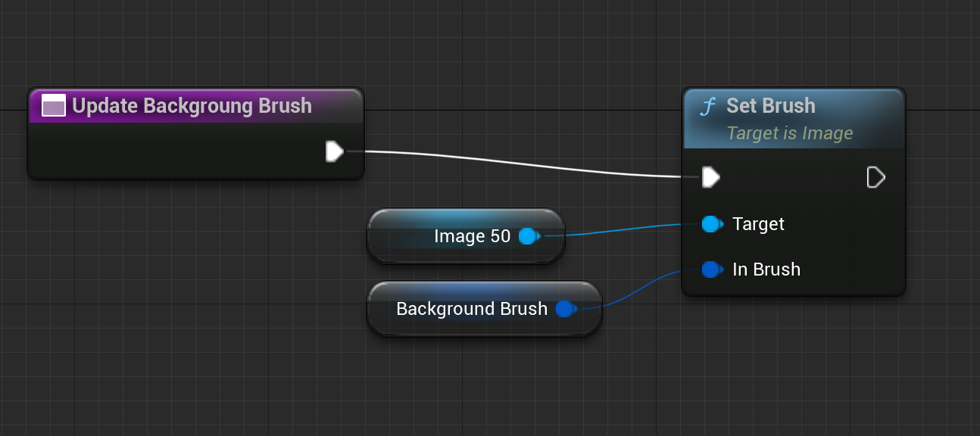Select the Background Brush variable node label
980x436 pixels.
471,309
